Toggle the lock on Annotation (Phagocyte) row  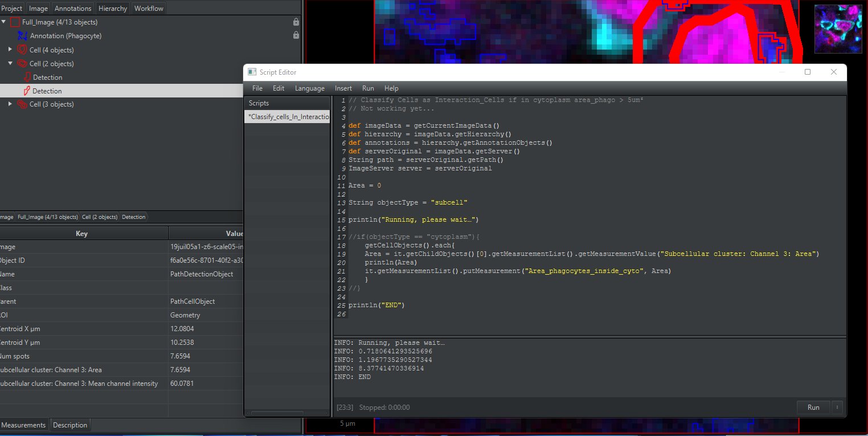296,35
